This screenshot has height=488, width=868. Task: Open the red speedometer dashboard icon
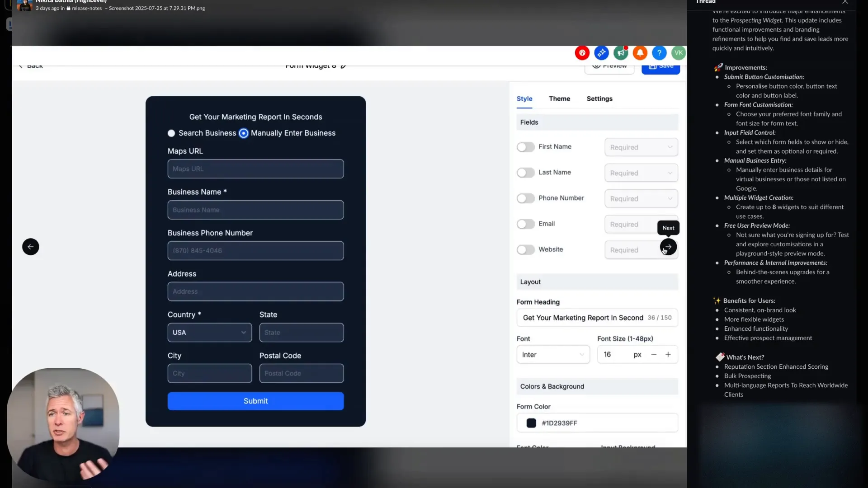(582, 53)
